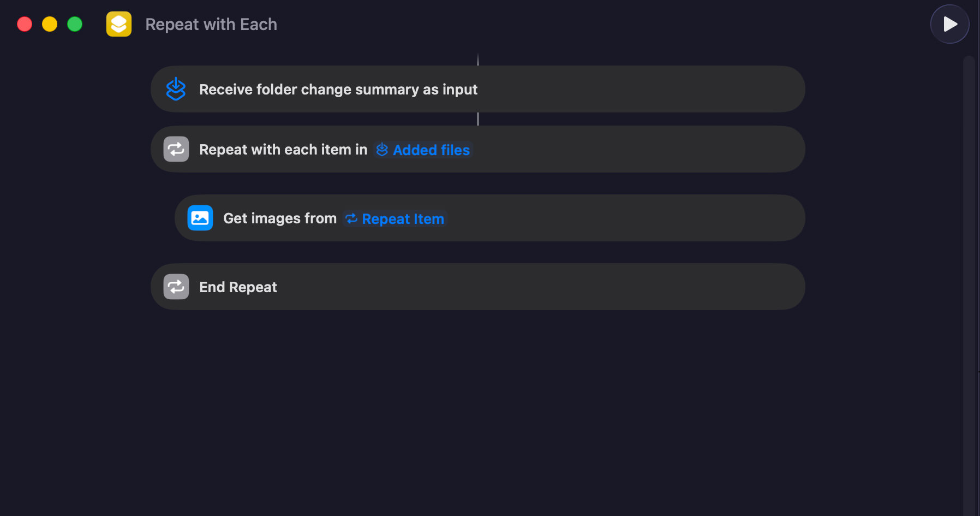The width and height of the screenshot is (980, 516).
Task: Minimize the window with the yellow button
Action: point(49,24)
